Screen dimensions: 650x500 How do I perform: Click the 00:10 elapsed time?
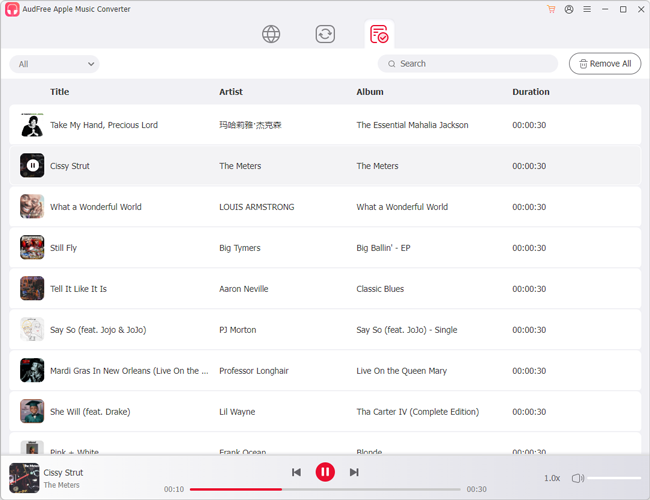(x=174, y=490)
